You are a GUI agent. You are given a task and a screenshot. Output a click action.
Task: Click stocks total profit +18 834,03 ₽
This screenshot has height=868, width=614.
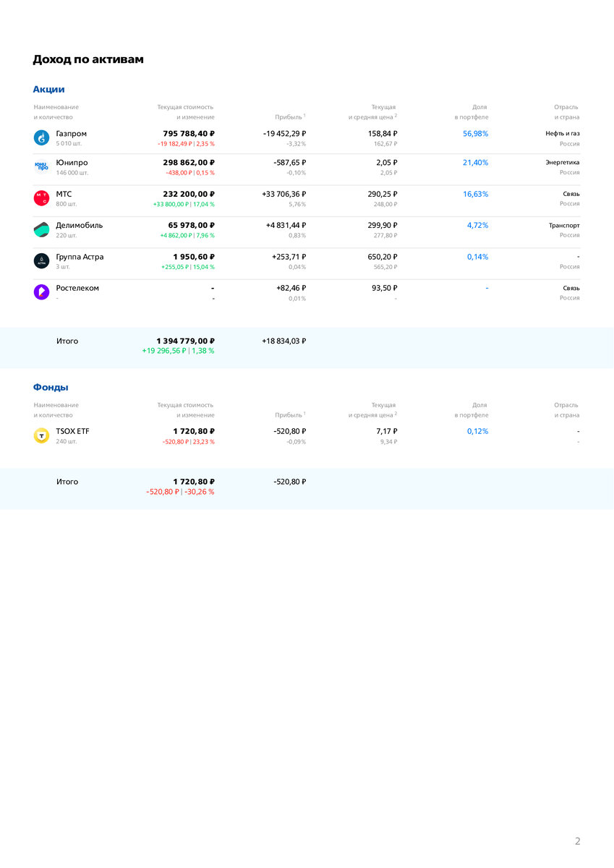click(x=283, y=341)
